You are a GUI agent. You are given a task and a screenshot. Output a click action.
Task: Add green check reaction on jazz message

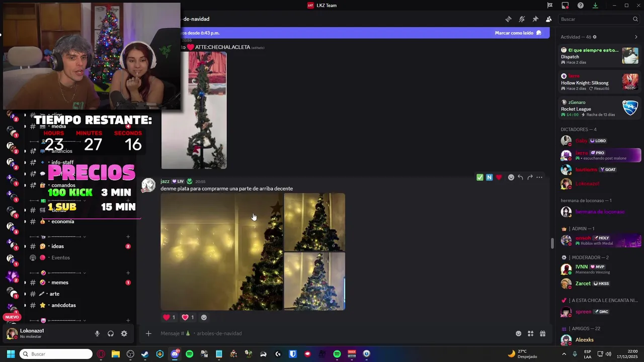[x=480, y=177]
